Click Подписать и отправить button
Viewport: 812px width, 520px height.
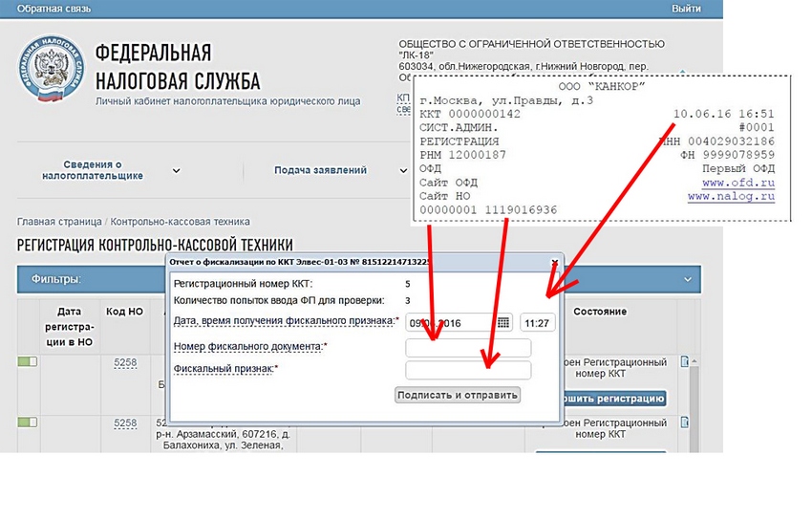(x=458, y=395)
